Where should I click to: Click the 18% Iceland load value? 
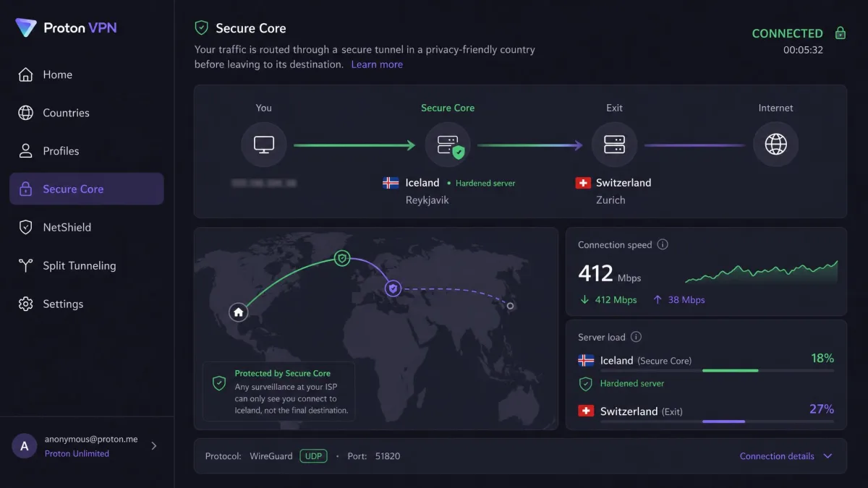(x=822, y=359)
